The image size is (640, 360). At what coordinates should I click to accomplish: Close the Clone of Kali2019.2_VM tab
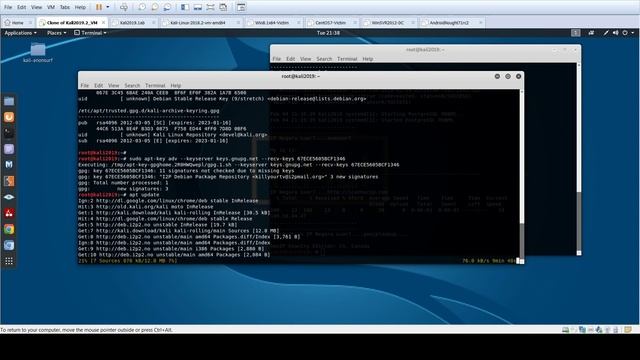coord(104,22)
